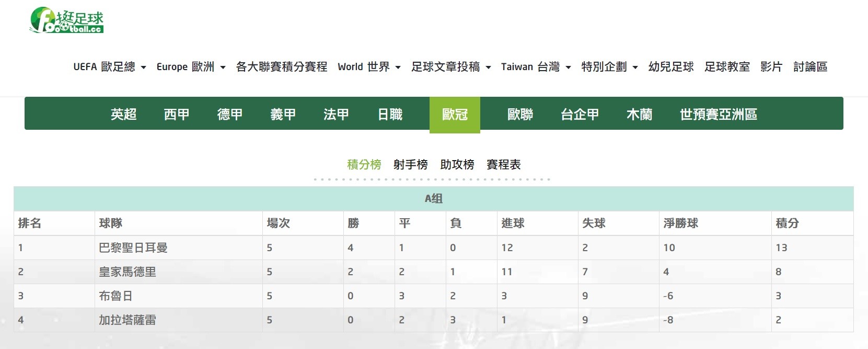Select the 台企甲 league tab
Screen dimensions: 868x349
pyautogui.click(x=580, y=114)
